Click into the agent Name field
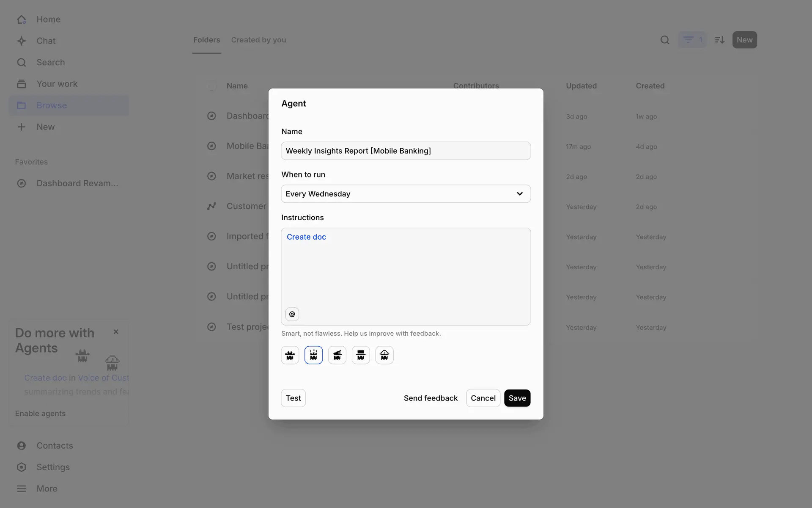812x508 pixels. tap(406, 151)
